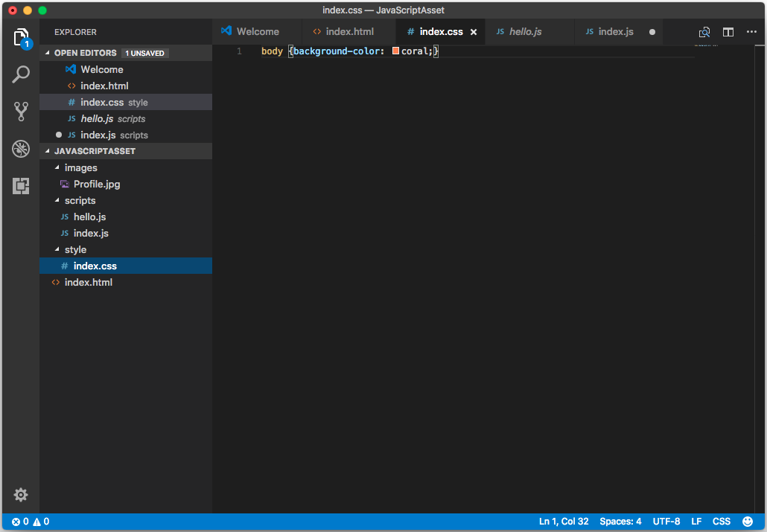Switch to the Welcome tab
This screenshot has width=767, height=532.
click(x=258, y=32)
